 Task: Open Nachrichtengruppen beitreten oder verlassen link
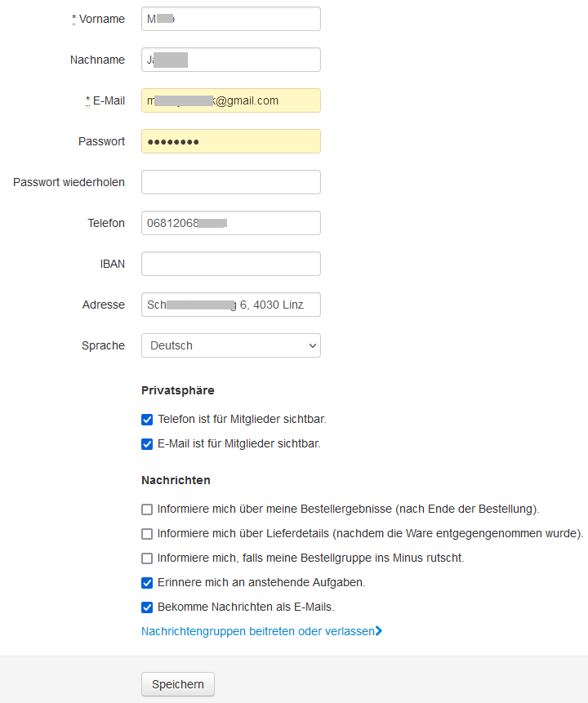(x=257, y=631)
